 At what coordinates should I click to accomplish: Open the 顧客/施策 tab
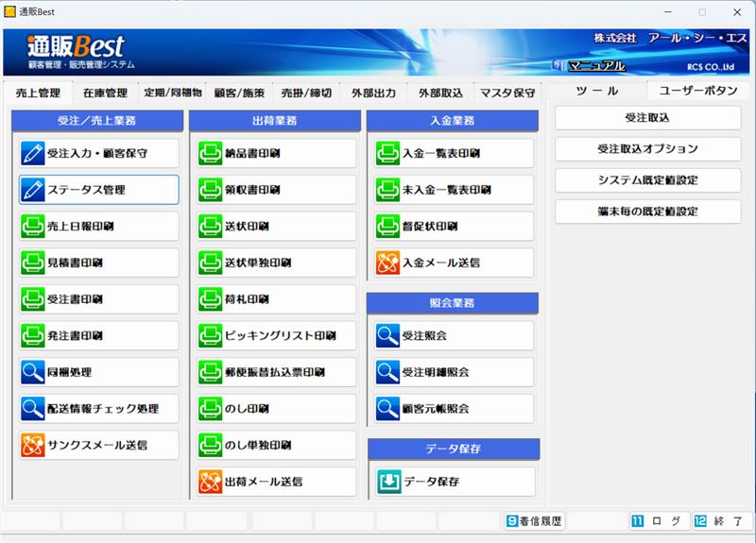[x=239, y=93]
